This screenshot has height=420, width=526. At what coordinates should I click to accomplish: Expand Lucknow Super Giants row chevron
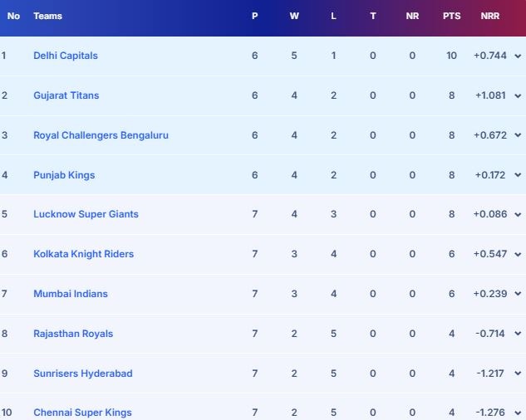(x=518, y=214)
